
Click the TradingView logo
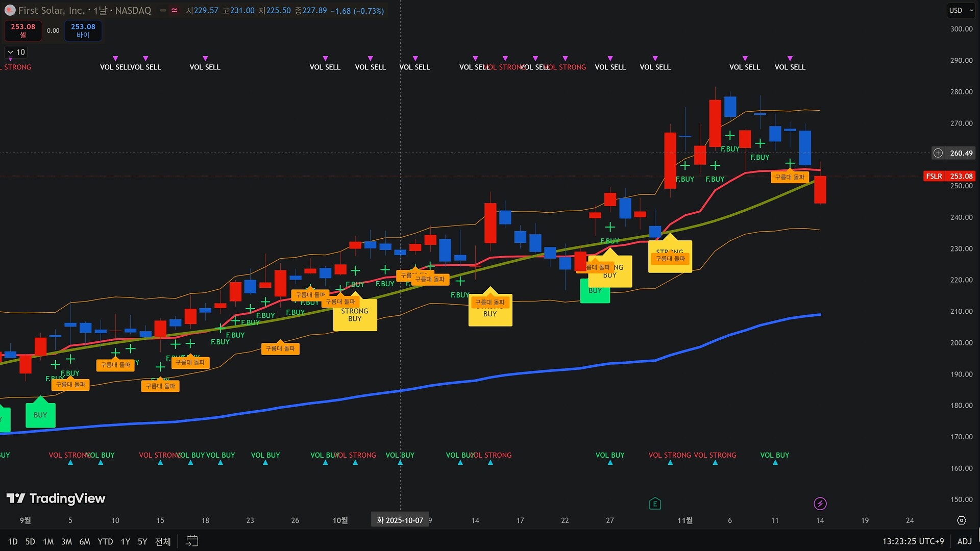[56, 498]
